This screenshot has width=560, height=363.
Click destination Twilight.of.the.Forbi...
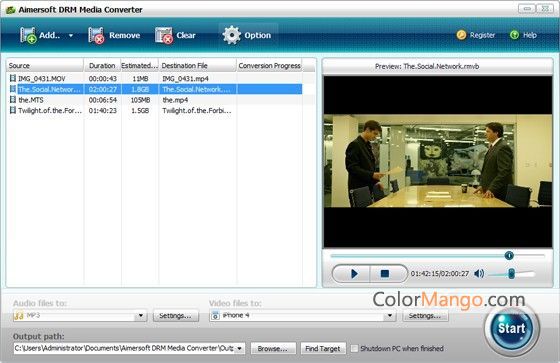(x=197, y=111)
